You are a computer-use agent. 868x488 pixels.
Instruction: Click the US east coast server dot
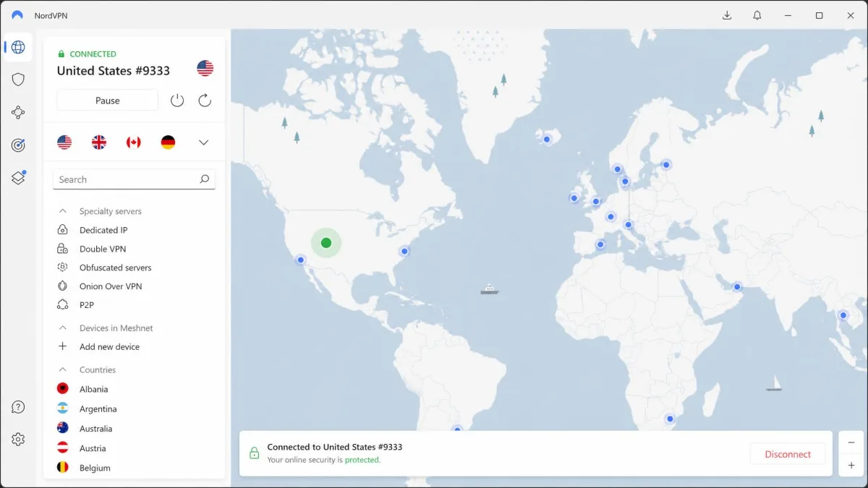click(404, 252)
